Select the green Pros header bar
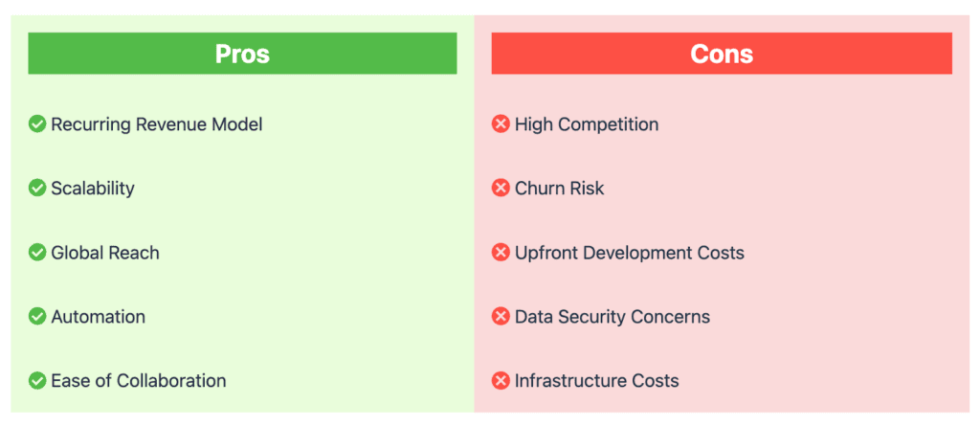Viewport: 980px width, 426px height. pos(242,54)
